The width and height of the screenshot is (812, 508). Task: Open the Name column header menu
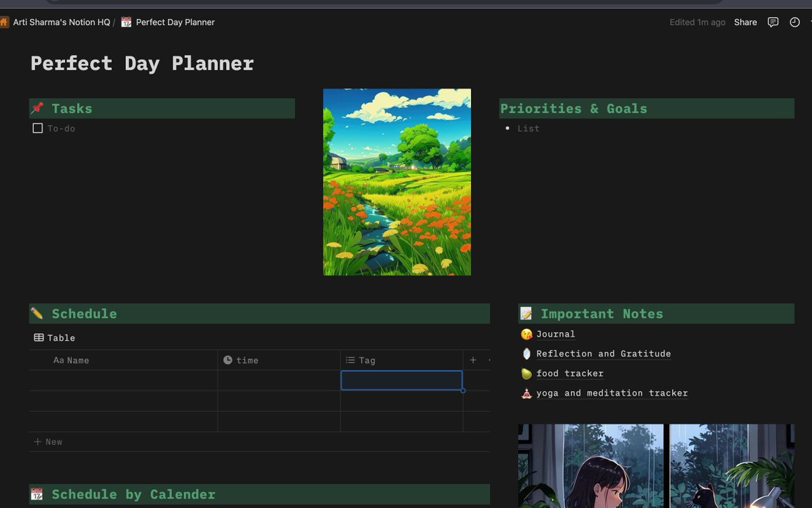coord(123,360)
